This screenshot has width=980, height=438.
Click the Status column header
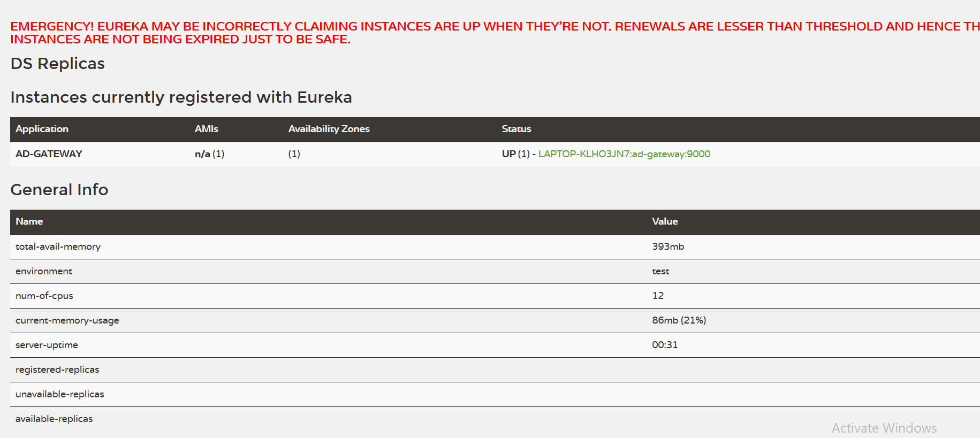tap(516, 129)
